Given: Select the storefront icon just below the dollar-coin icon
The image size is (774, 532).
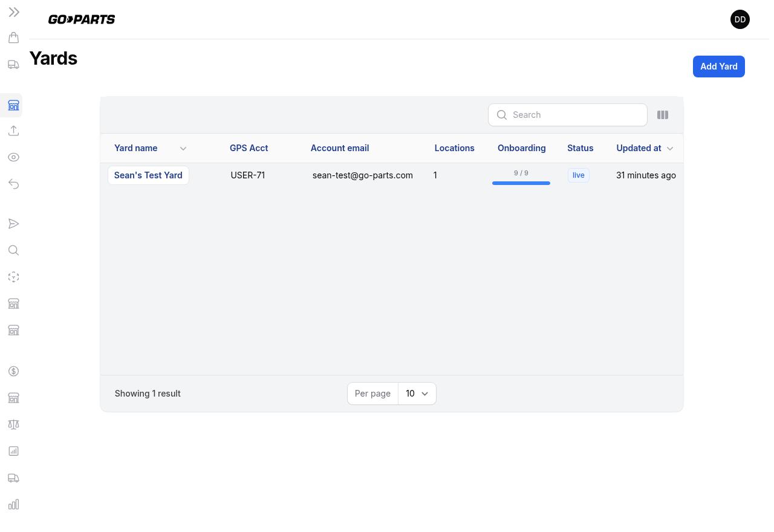Looking at the screenshot, I should tap(13, 398).
